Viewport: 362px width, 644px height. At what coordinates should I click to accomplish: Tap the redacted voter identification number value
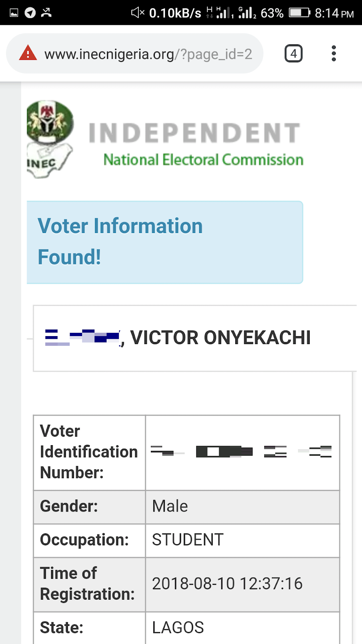tap(241, 452)
